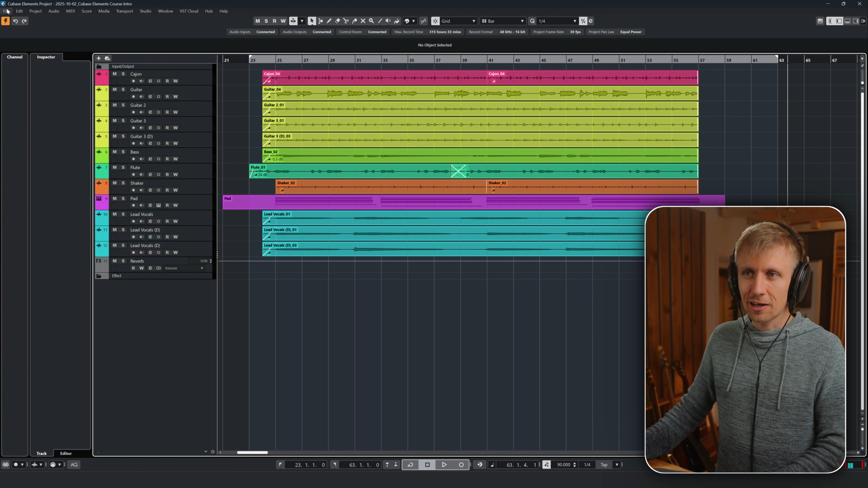
Task: Mute the Flute track
Action: pyautogui.click(x=115, y=167)
